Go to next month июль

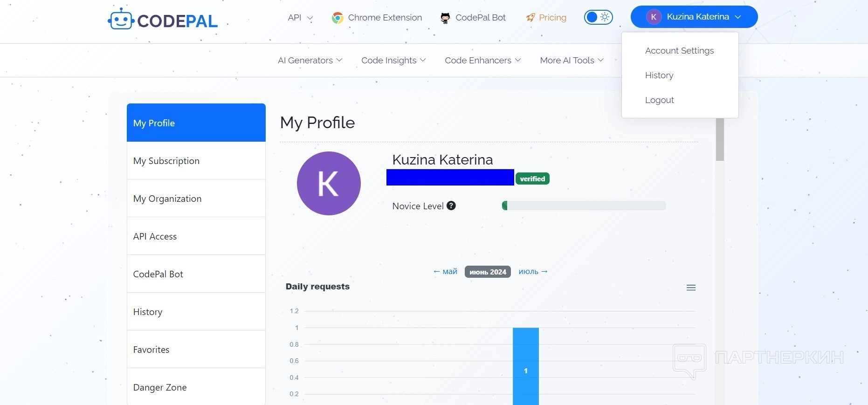click(x=533, y=271)
